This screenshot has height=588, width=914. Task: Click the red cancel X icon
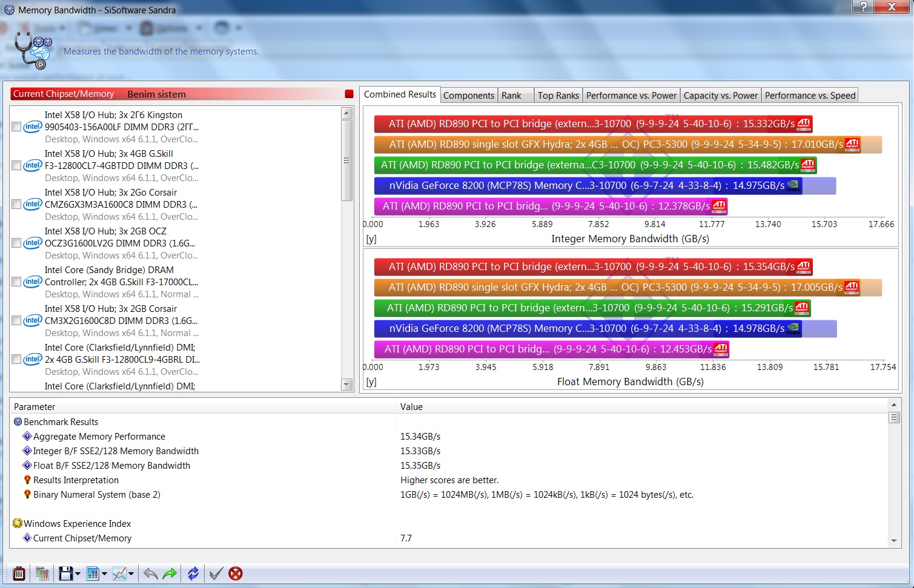tap(236, 573)
